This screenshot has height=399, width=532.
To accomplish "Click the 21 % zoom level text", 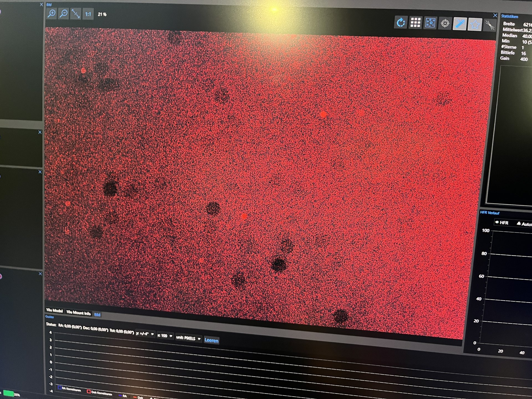I will tap(102, 14).
